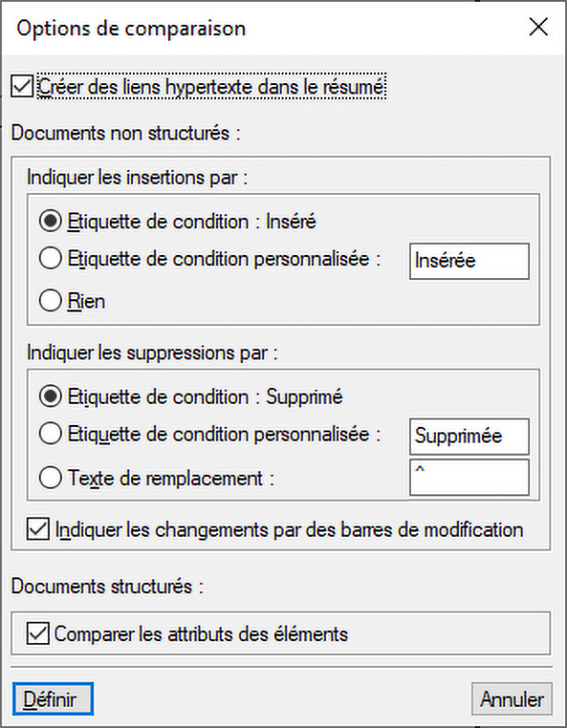Select Etiquette de condition : Supprimé radio
567x728 pixels.
pyautogui.click(x=52, y=397)
